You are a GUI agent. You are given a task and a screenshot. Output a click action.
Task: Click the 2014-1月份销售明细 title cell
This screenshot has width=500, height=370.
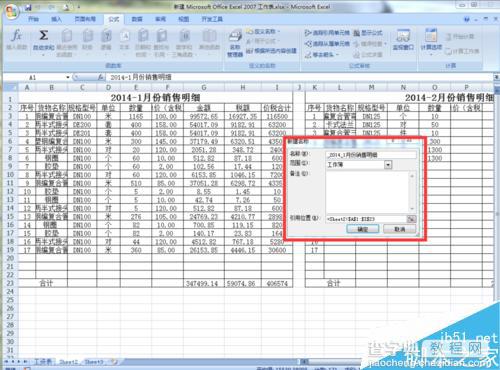(155, 98)
